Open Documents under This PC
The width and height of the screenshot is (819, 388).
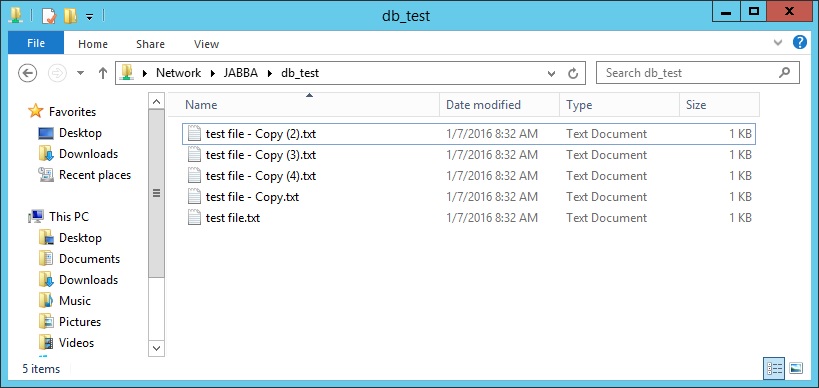[89, 259]
